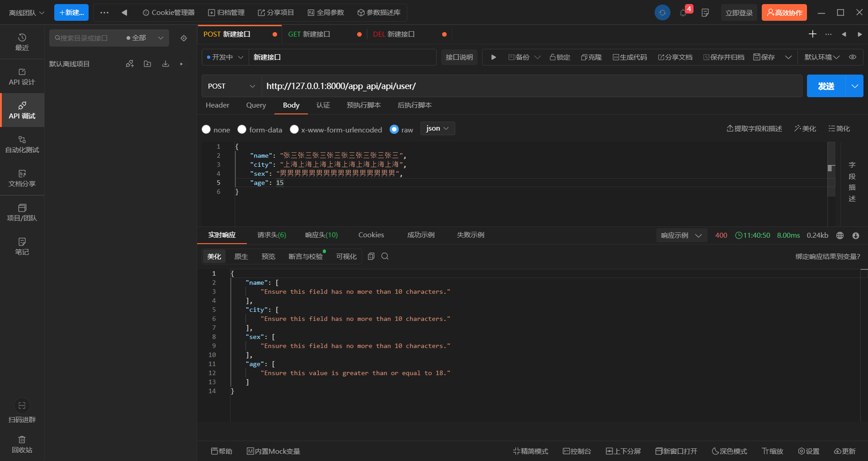Open more options three-dots in top bar
This screenshot has height=461, width=868.
point(104,12)
